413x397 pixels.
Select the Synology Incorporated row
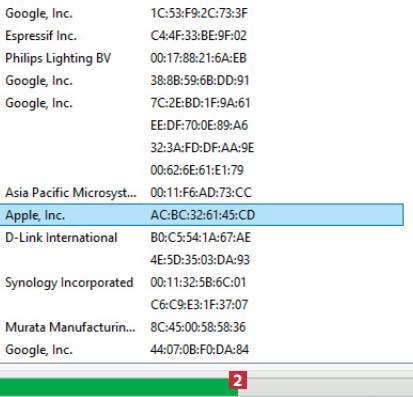202,282
